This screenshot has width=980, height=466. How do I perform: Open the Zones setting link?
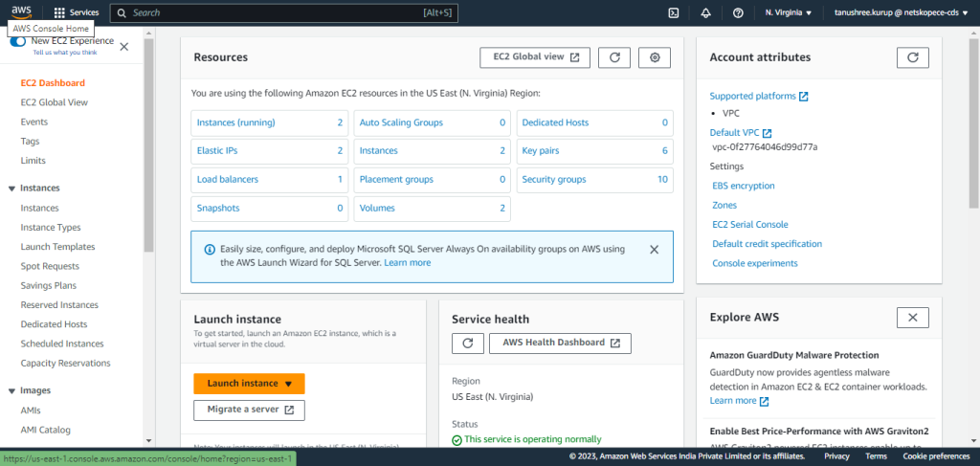pyautogui.click(x=724, y=205)
